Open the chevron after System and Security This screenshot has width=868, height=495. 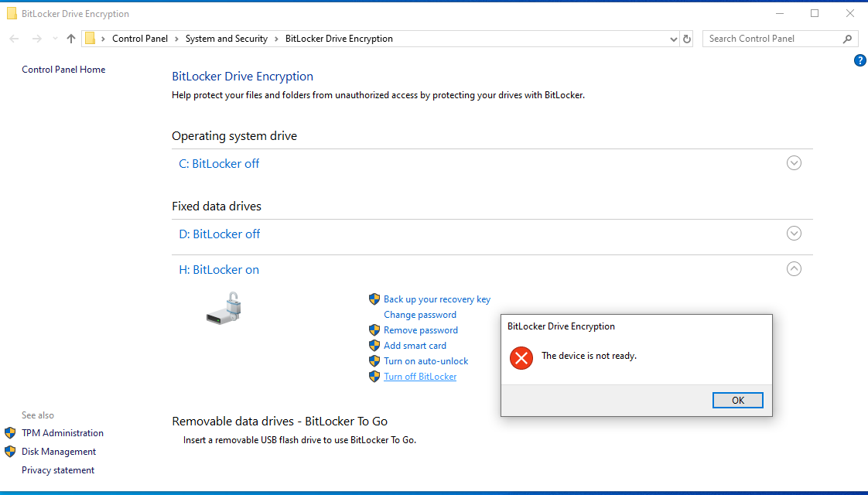point(276,39)
